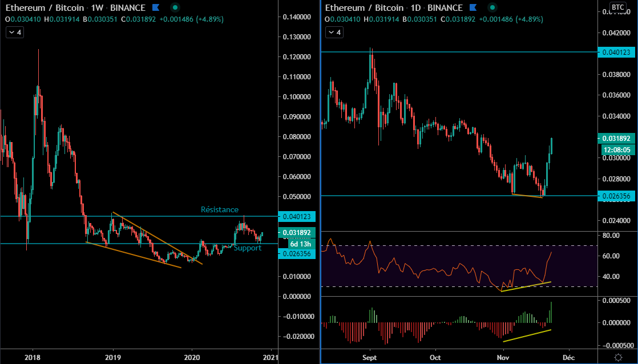Viewport: 638px width, 364px height.
Task: Click the blue flag icon on the 1D chart
Action: pos(471,8)
